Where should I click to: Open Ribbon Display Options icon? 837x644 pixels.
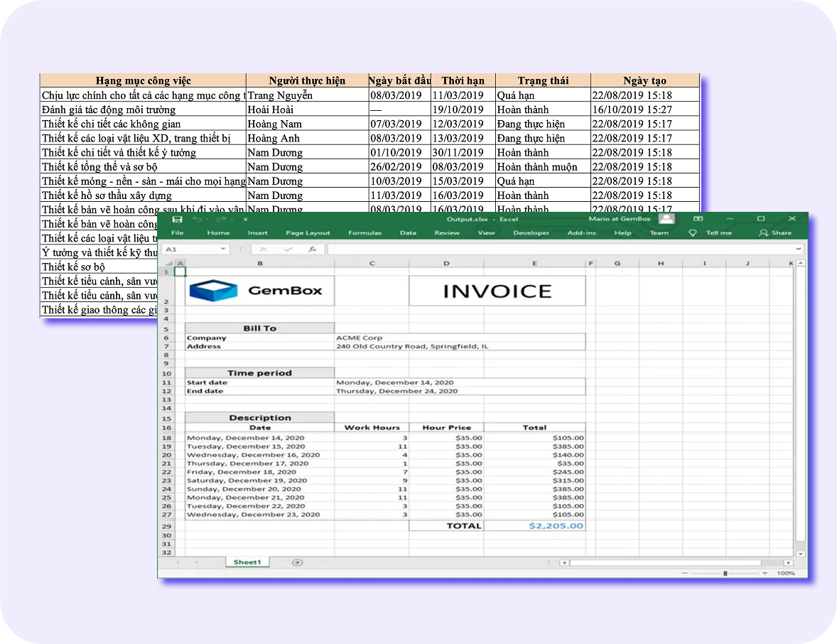coord(698,219)
